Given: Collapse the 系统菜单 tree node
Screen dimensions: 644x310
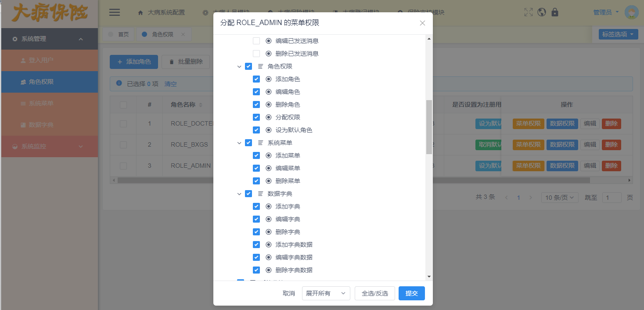Looking at the screenshot, I should [x=239, y=143].
